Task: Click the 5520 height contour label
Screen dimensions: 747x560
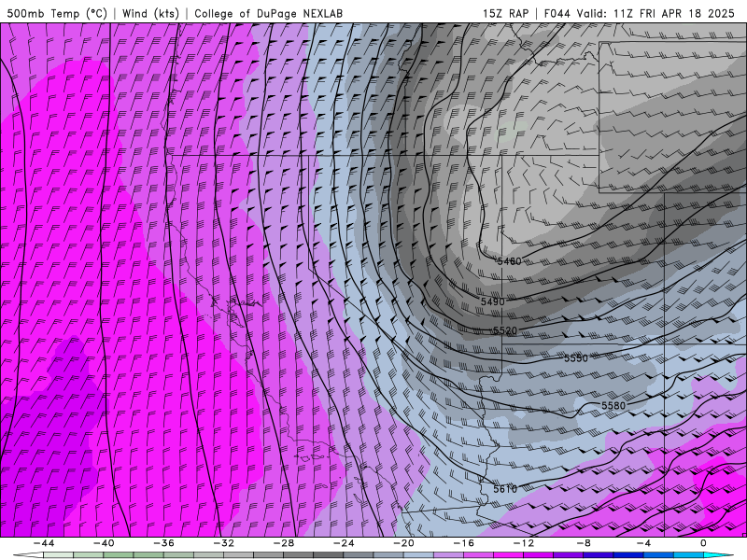Action: pos(505,330)
